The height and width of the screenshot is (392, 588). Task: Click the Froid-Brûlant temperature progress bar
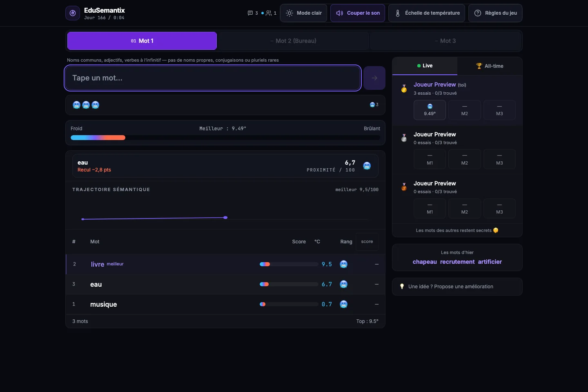[x=225, y=138]
